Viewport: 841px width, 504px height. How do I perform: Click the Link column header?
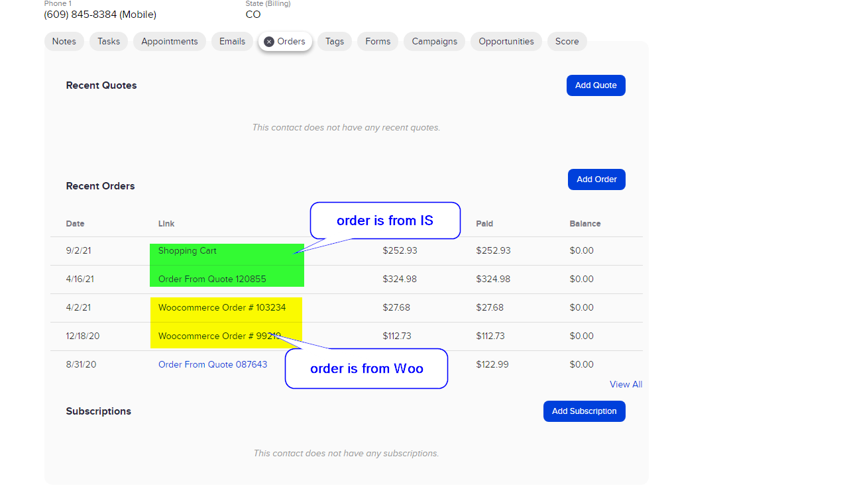tap(166, 224)
